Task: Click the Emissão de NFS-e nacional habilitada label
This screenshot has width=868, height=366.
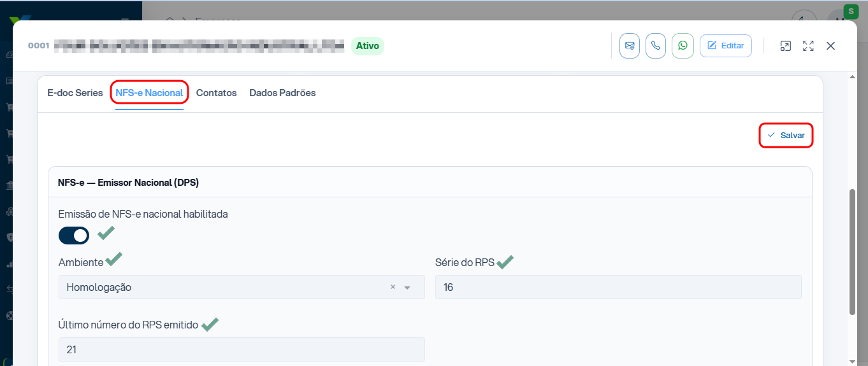Action: (x=143, y=214)
